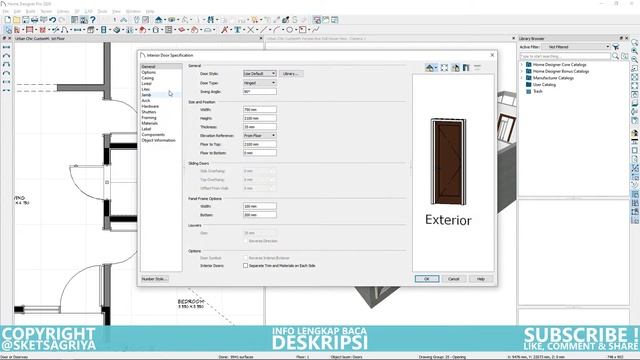
Task: Open the Door Type dropdown
Action: (x=260, y=83)
